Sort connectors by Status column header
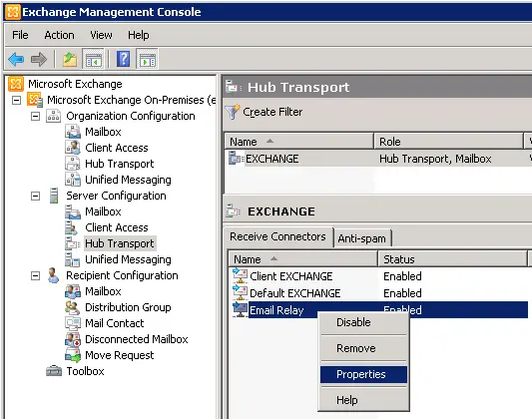 tap(452, 259)
